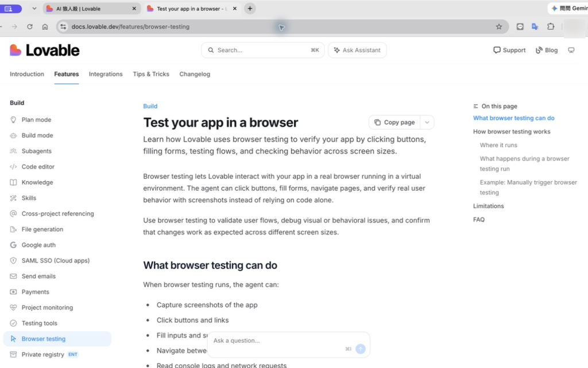Open the Tips & Tricks tab
The height and width of the screenshot is (368, 588).
(151, 74)
